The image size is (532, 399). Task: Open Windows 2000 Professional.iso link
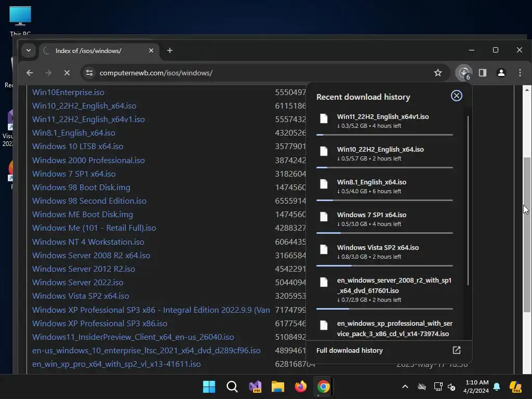pos(88,160)
